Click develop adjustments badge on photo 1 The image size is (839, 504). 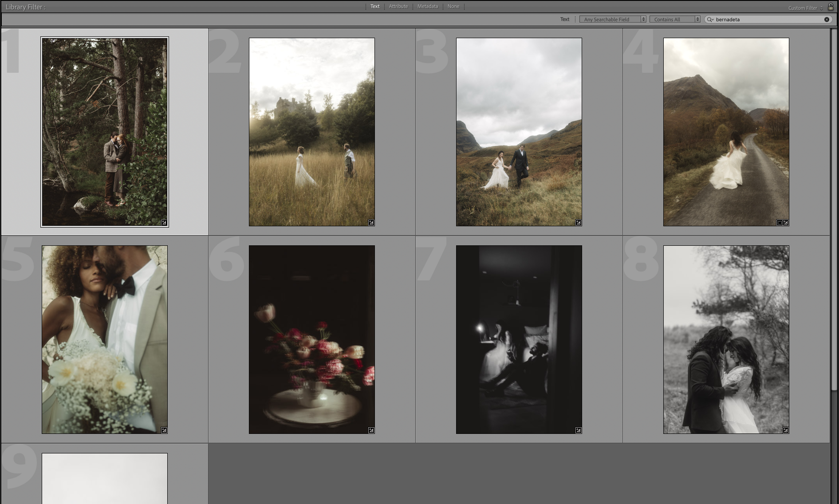[x=164, y=223]
